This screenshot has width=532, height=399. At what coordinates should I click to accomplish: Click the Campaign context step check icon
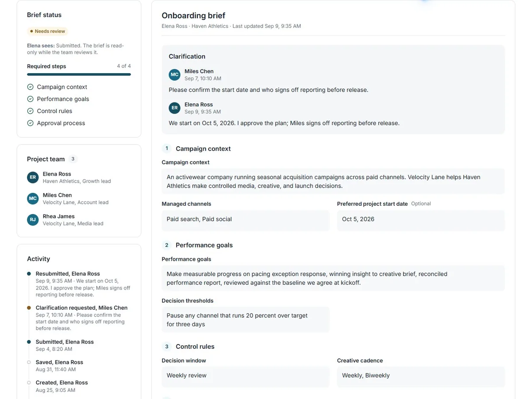(x=30, y=87)
